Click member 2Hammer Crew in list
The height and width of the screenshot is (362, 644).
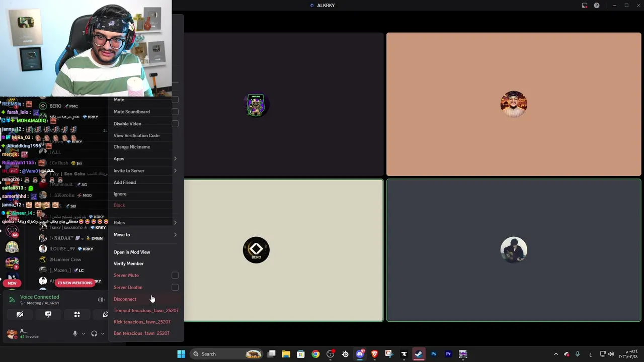(65, 259)
